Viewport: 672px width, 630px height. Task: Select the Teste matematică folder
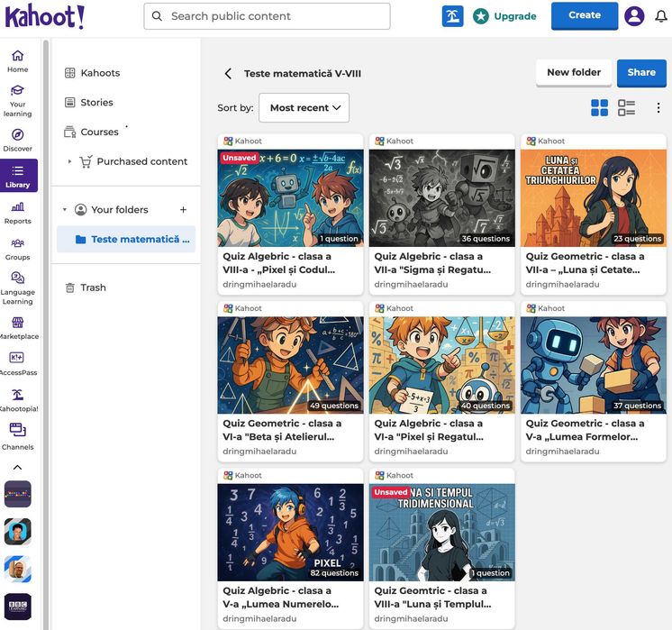coord(126,240)
